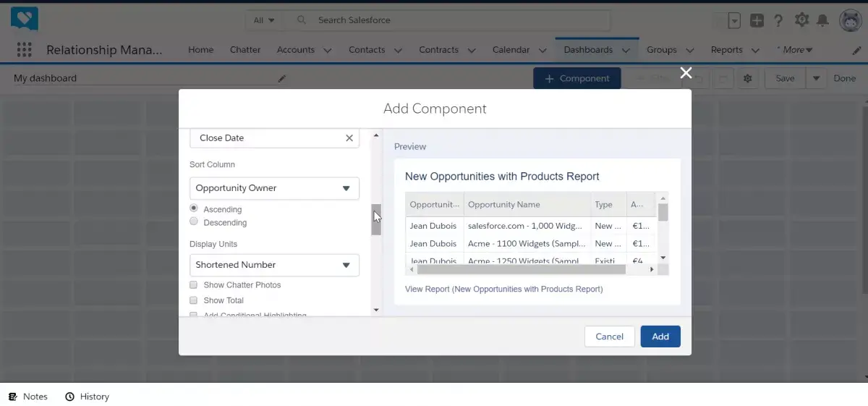Select the Ascending sort radio button
Viewport: 868px width, 406px height.
[194, 208]
